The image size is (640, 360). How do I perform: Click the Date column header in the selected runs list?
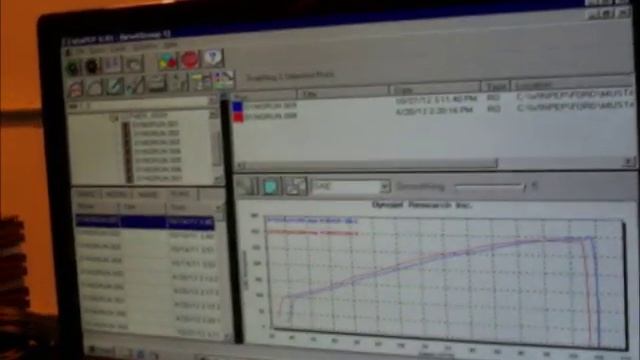click(x=435, y=89)
